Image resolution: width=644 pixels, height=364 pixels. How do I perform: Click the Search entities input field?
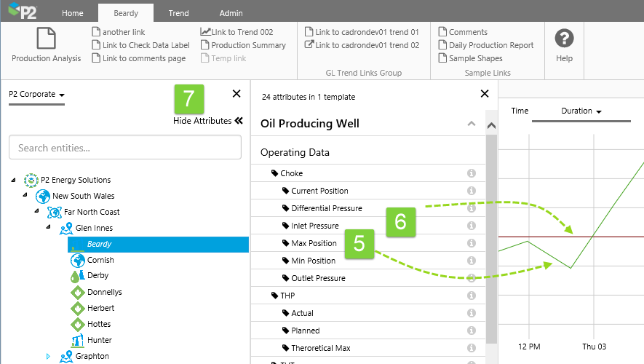pos(125,148)
